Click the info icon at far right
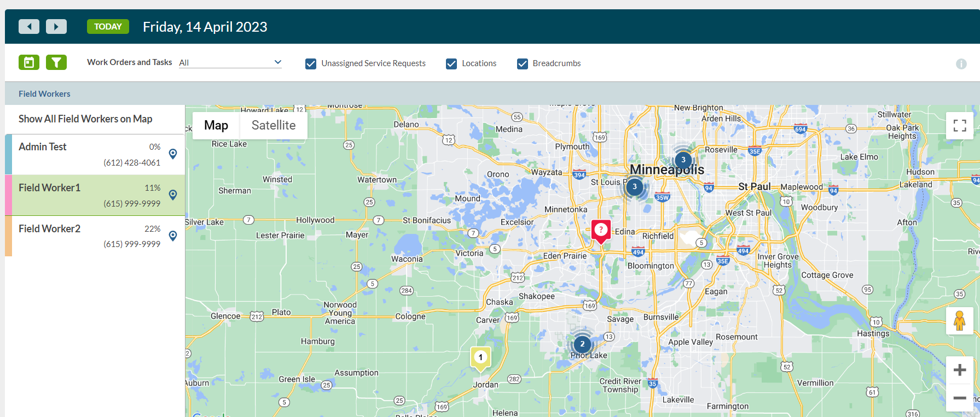 click(x=961, y=64)
